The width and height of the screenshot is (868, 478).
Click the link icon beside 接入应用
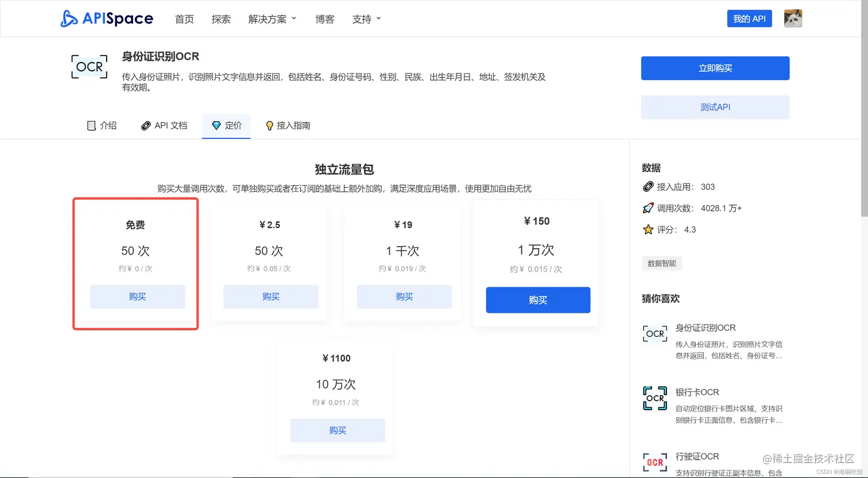pyautogui.click(x=647, y=186)
